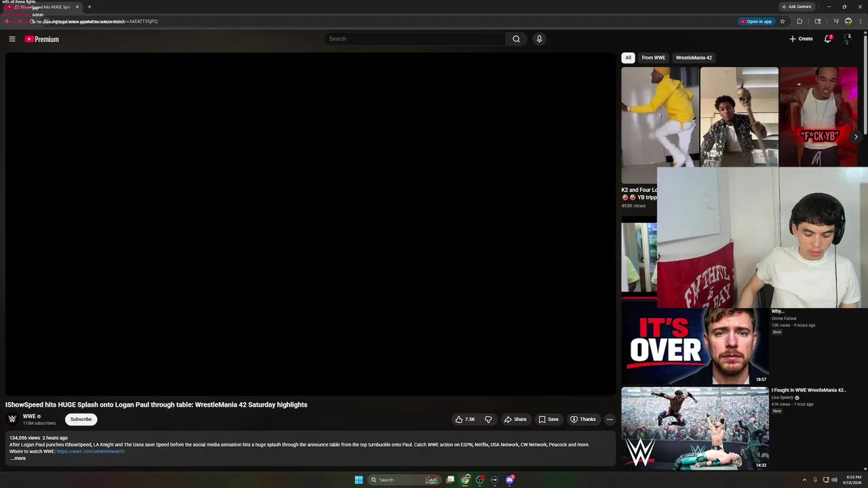868x488 pixels.
Task: Save the video to a playlist
Action: (x=549, y=420)
